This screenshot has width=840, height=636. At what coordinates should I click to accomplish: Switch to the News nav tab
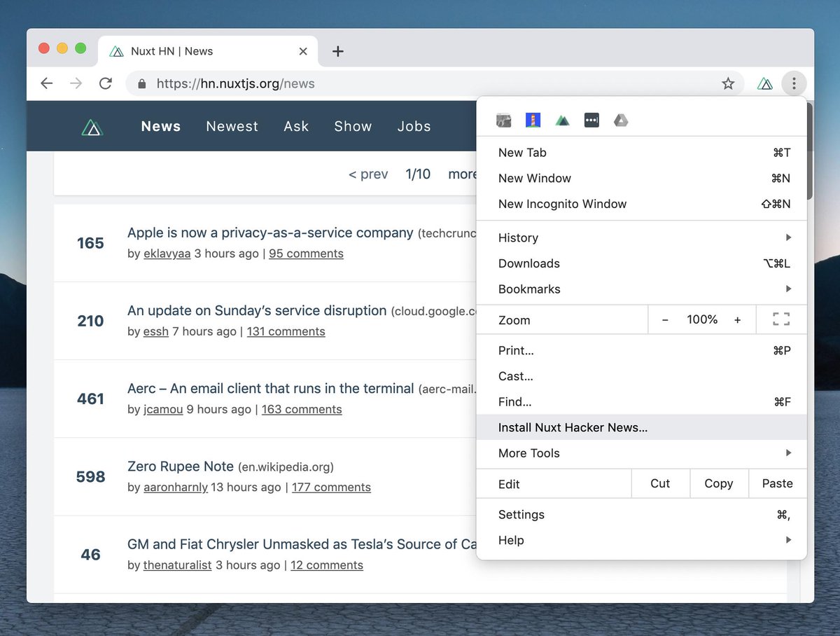[x=161, y=127]
